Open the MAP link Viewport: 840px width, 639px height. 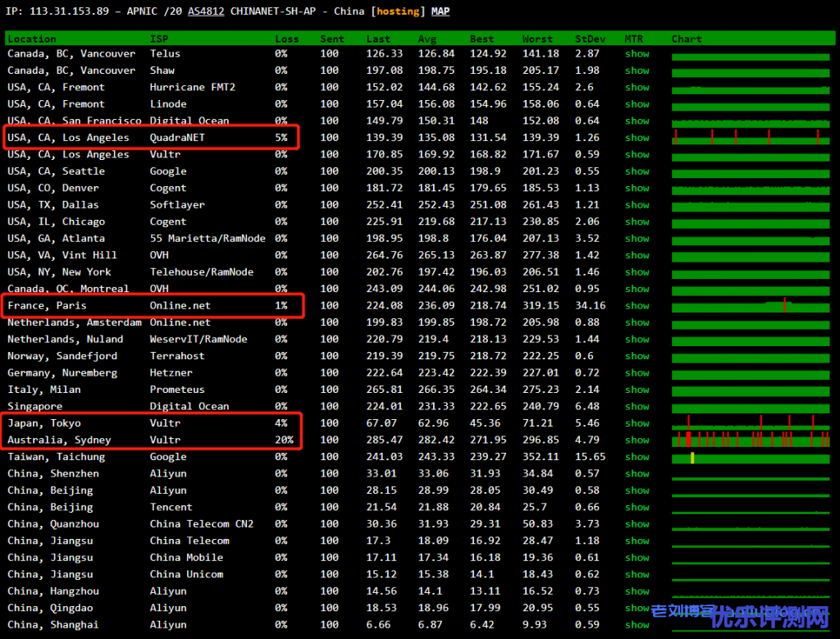tap(441, 11)
